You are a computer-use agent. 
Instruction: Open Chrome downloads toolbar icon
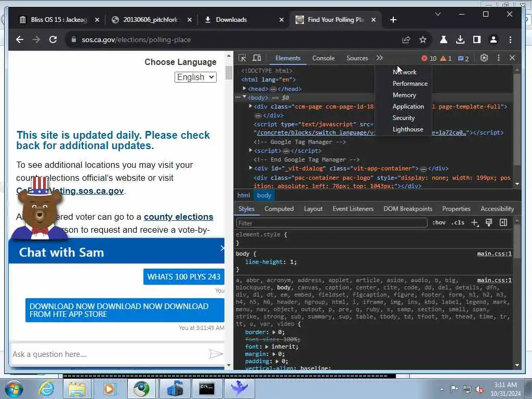460,39
